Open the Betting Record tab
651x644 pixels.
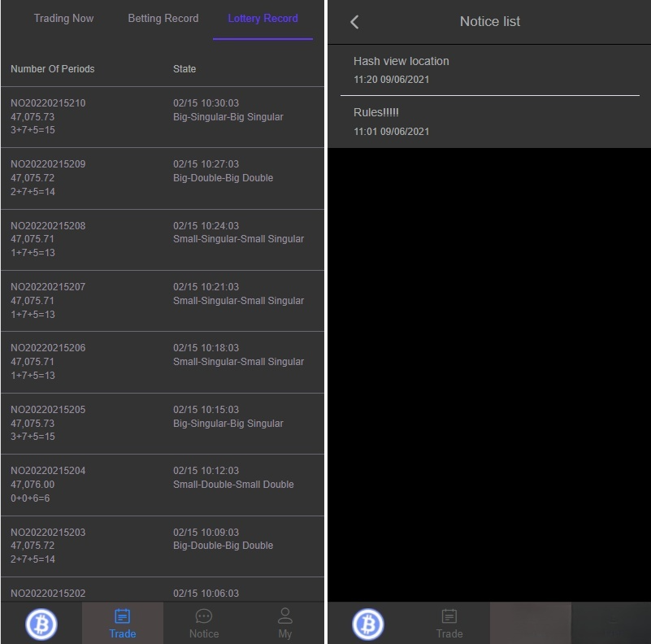click(163, 19)
